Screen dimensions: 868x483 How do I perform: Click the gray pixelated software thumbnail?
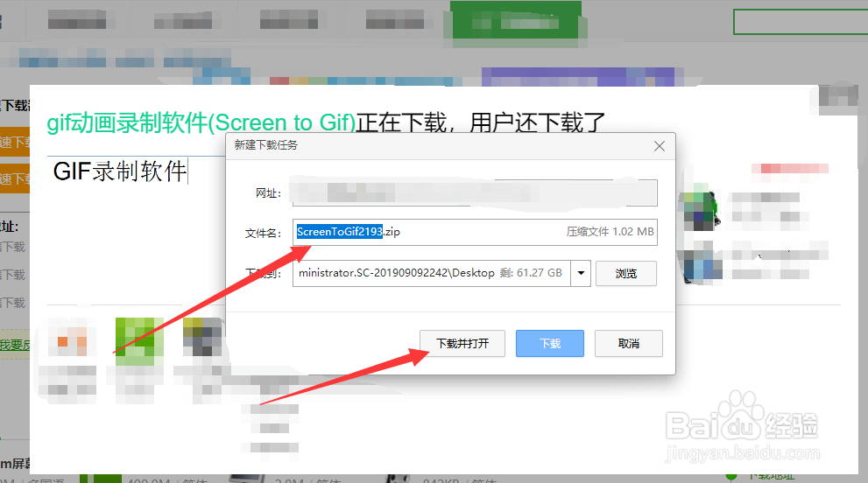202,338
